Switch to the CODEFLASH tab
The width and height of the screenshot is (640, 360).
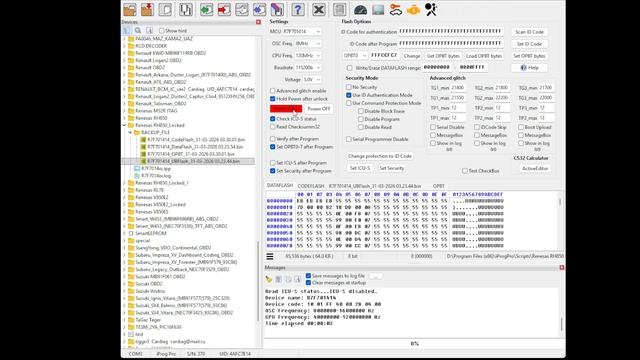click(x=311, y=186)
